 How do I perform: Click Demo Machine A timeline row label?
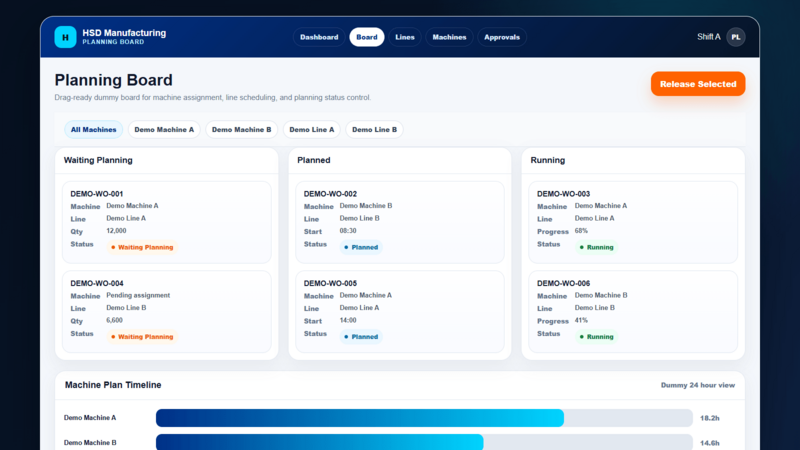tap(90, 418)
